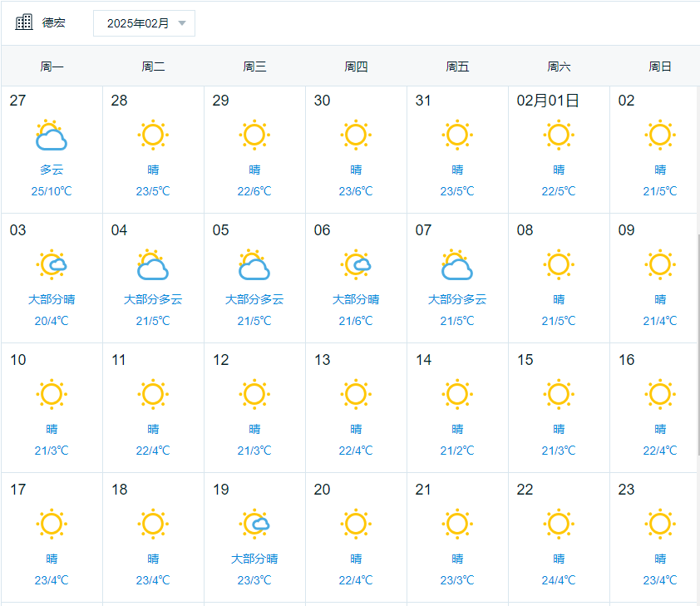The width and height of the screenshot is (700, 606).
Task: Click the 周二 column header
Action: pos(153,67)
